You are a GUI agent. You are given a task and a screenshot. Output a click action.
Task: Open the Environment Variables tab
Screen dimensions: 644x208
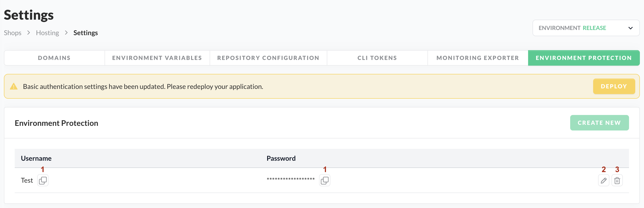[x=157, y=58]
